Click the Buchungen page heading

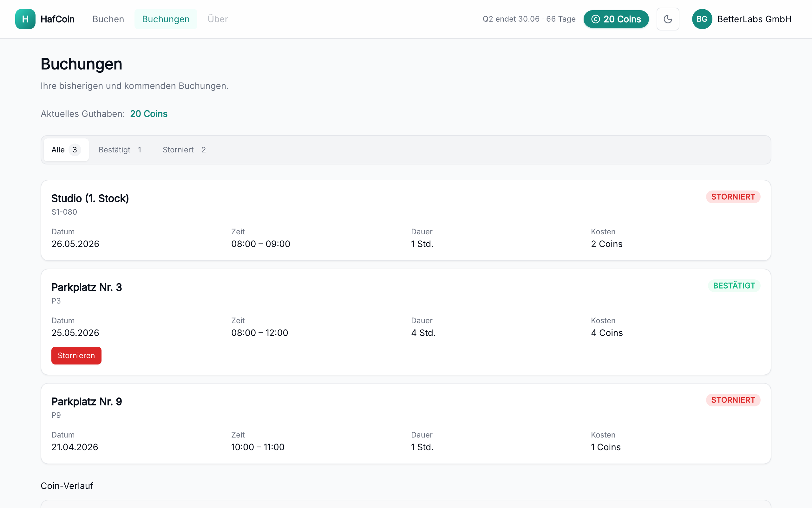click(81, 64)
